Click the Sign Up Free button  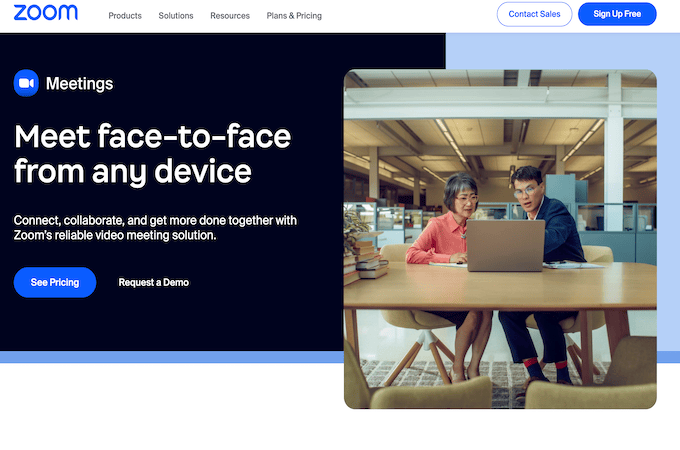click(x=617, y=14)
